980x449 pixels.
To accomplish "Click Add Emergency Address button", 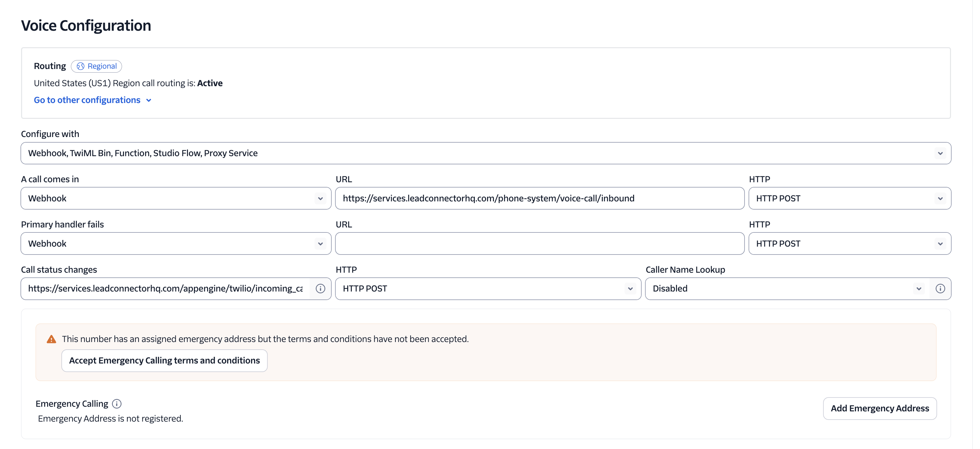I will click(879, 409).
